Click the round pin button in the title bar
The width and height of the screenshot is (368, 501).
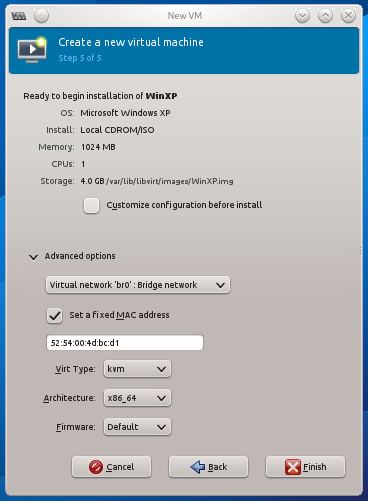[x=41, y=16]
